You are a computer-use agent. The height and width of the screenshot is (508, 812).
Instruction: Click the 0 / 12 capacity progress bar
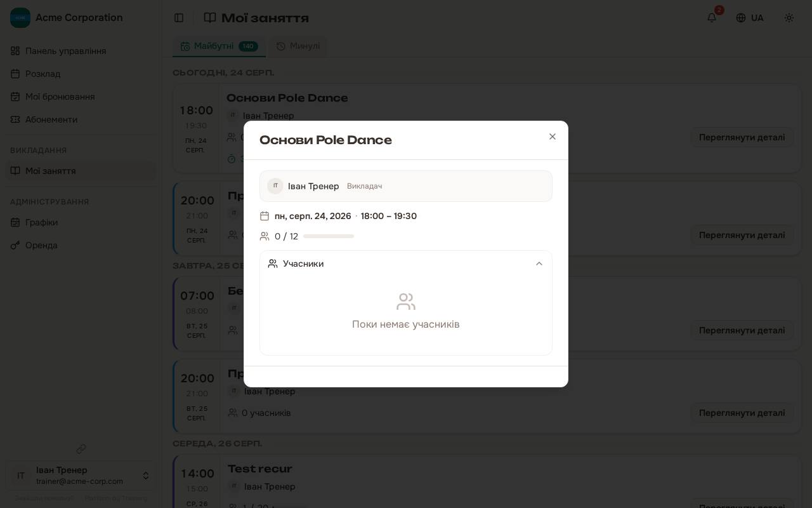pyautogui.click(x=329, y=236)
